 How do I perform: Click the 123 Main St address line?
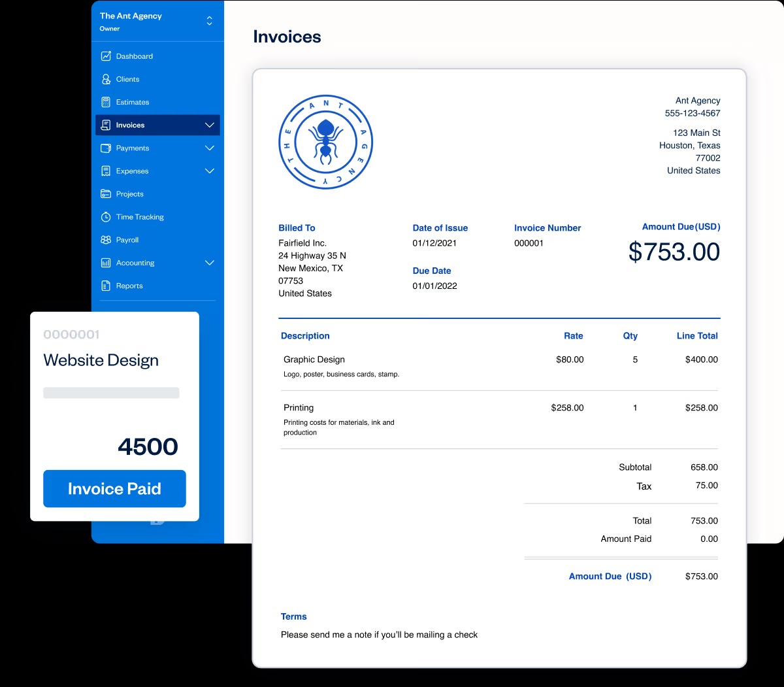point(696,133)
